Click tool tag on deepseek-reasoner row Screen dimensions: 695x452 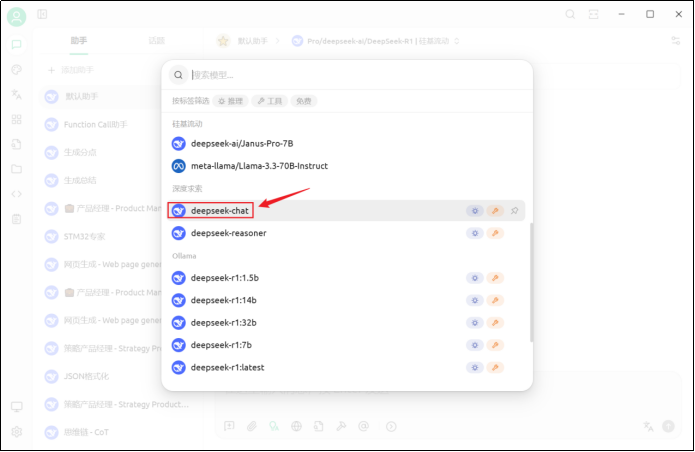[495, 233]
